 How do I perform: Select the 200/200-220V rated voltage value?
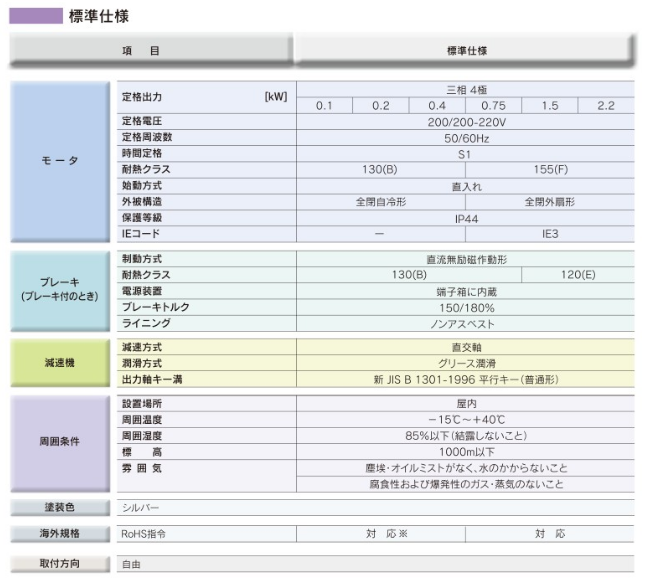pyautogui.click(x=465, y=120)
